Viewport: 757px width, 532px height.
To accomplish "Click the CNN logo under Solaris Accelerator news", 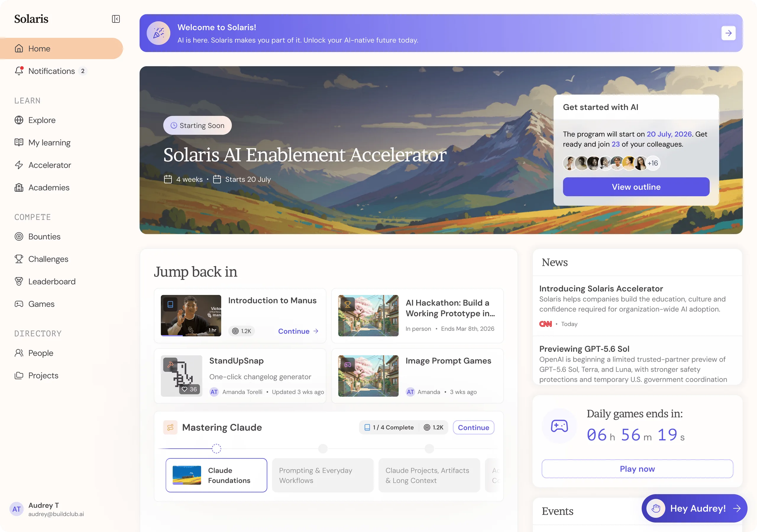I will [545, 324].
